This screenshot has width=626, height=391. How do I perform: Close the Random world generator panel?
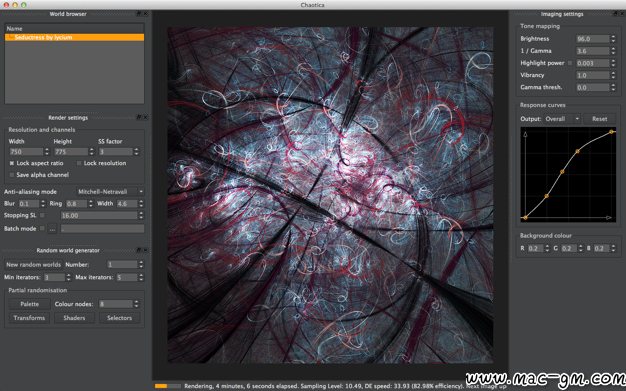[145, 250]
